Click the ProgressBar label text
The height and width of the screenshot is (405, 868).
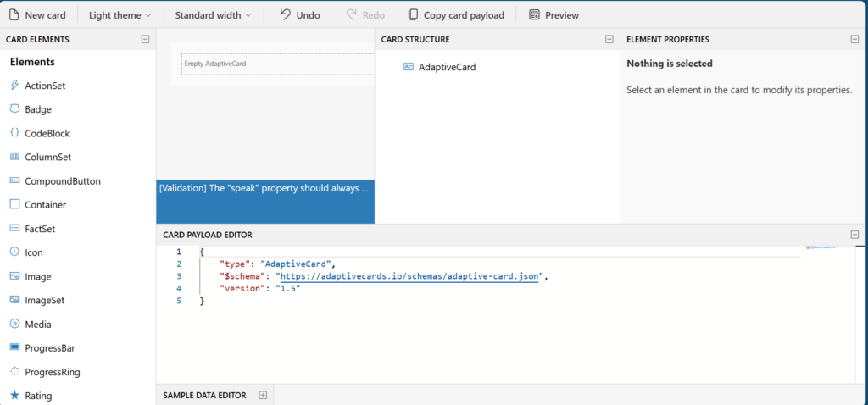pyautogui.click(x=50, y=348)
